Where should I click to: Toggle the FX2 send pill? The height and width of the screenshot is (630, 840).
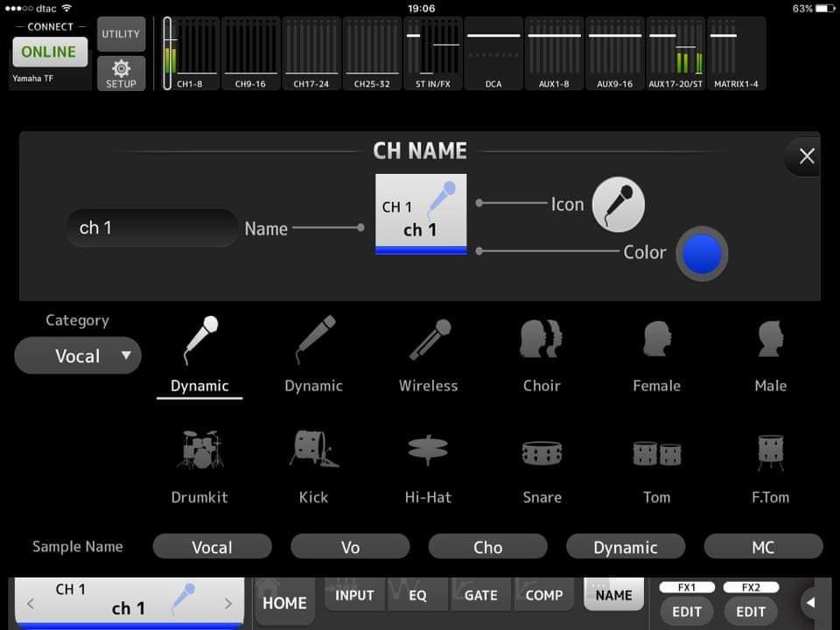751,587
